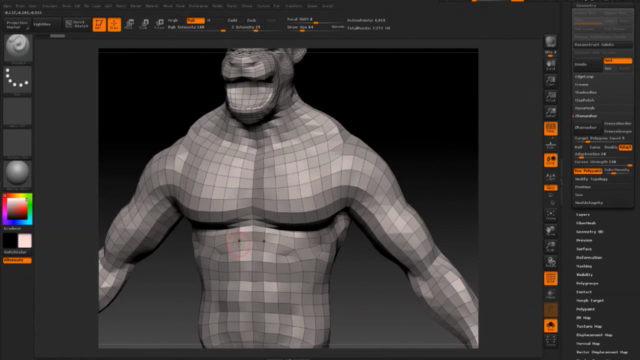The image size is (640, 360).
Task: Open the Quick Sketch tool
Action: (77, 24)
